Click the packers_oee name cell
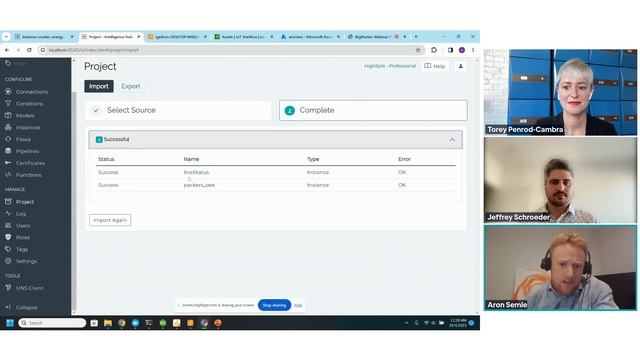 tap(199, 185)
